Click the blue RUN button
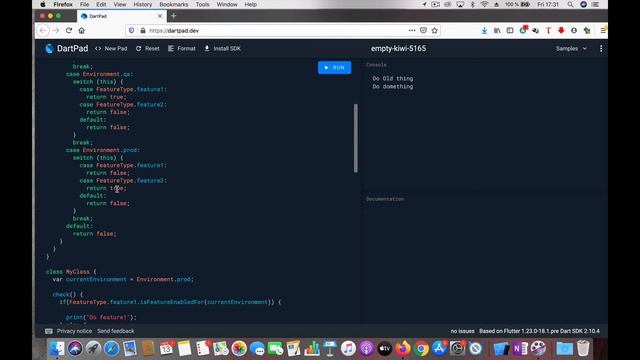 click(334, 68)
